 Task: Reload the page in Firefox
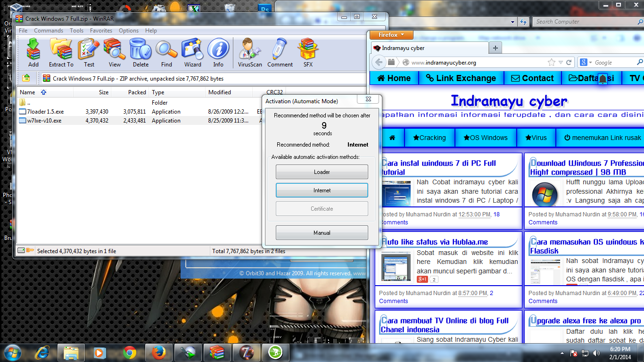[x=569, y=62]
